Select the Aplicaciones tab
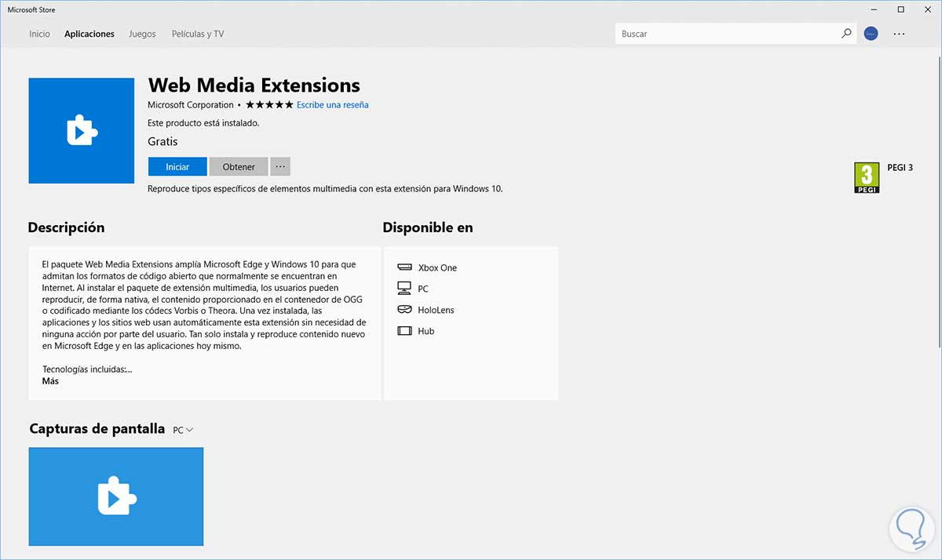 (89, 34)
